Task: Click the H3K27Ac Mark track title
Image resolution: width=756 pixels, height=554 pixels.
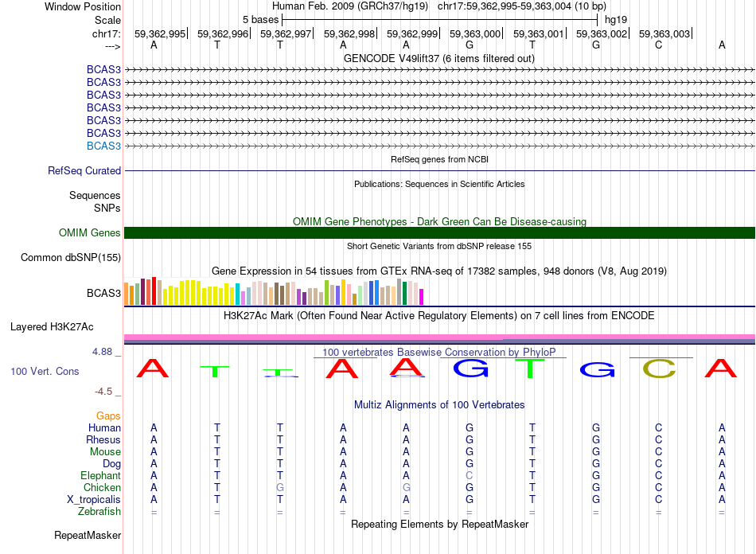Action: click(x=439, y=316)
